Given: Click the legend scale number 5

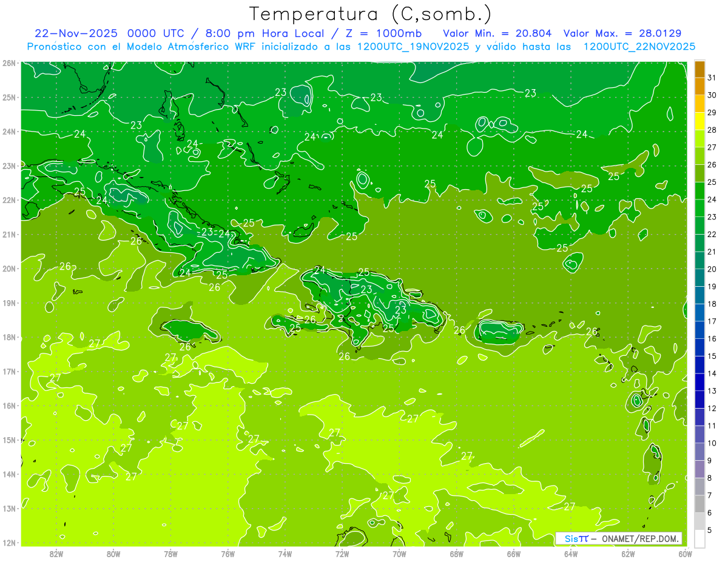Looking at the screenshot, I should 710,530.
